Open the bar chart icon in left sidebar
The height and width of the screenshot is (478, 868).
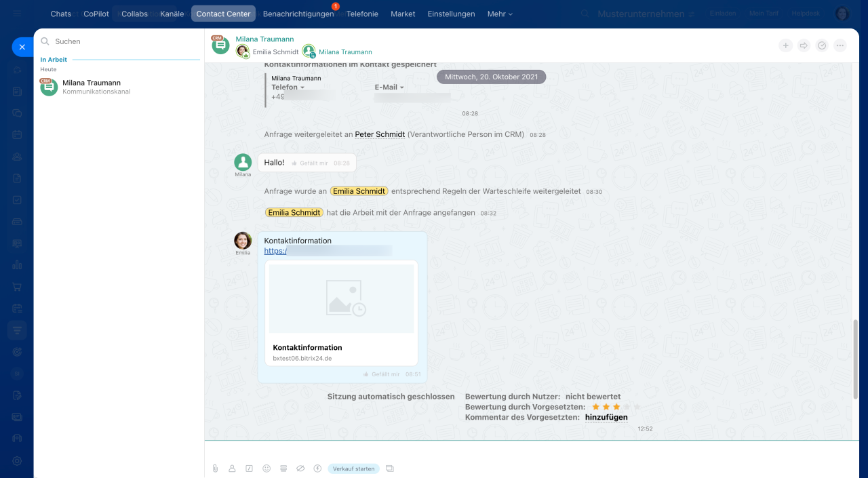click(17, 265)
